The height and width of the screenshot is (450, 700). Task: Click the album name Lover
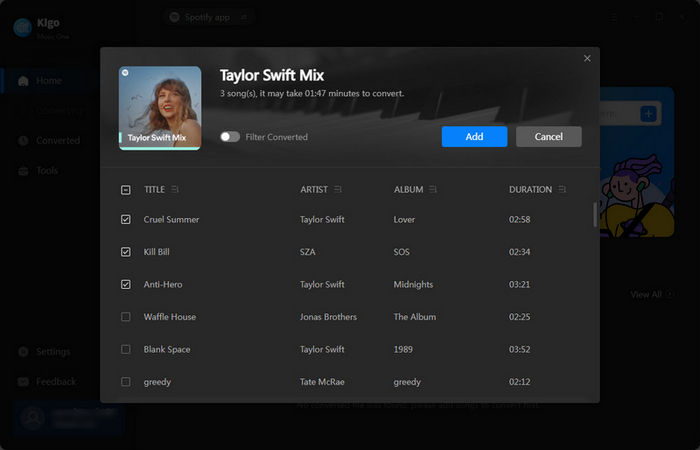coord(404,219)
